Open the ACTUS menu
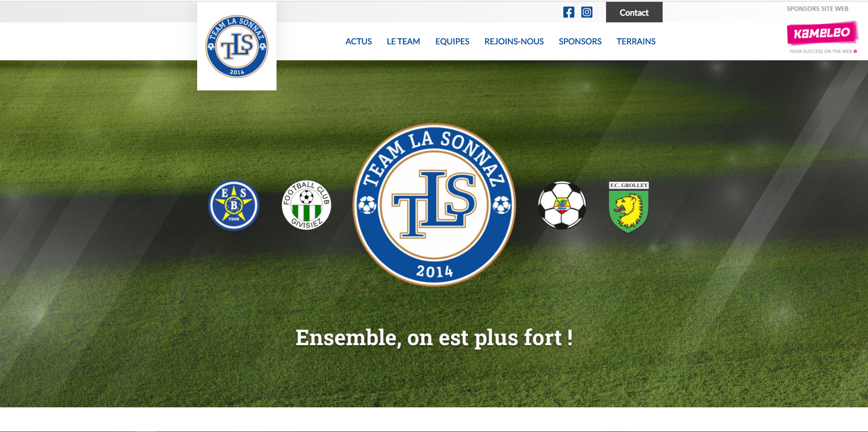This screenshot has height=432, width=868. (x=359, y=42)
